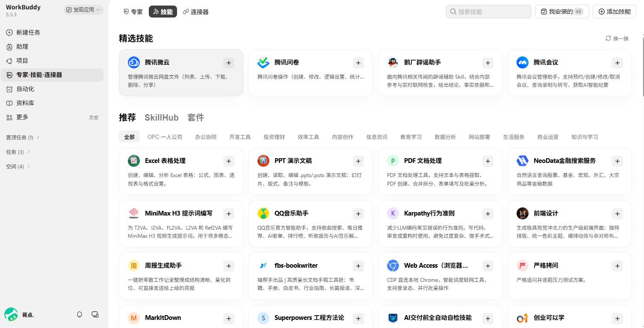The width and height of the screenshot is (644, 328).
Task: Switch to the 连接器 tab
Action: (196, 12)
